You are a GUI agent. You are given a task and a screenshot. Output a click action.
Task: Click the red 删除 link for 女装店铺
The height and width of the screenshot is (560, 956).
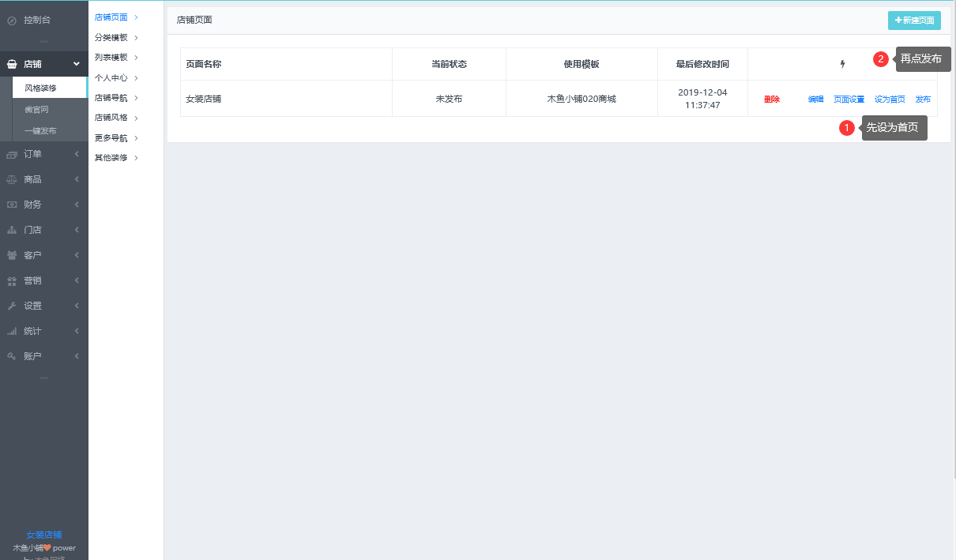(772, 99)
